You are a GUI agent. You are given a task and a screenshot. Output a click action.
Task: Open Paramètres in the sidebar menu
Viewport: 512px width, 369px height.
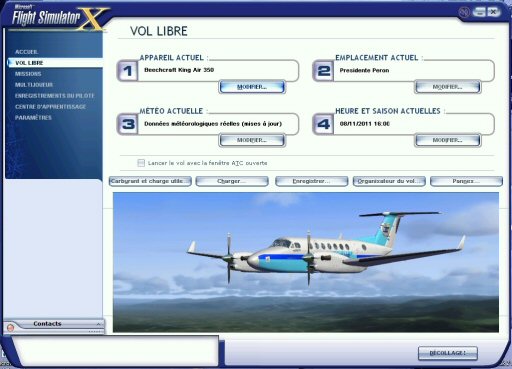(33, 118)
